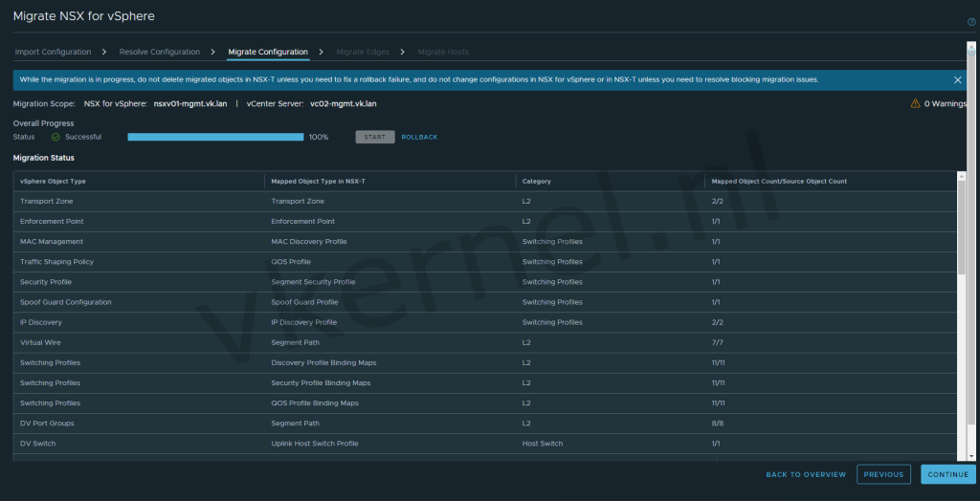
Task: Click the 8/8 count for DV Port Groups
Action: (x=716, y=423)
